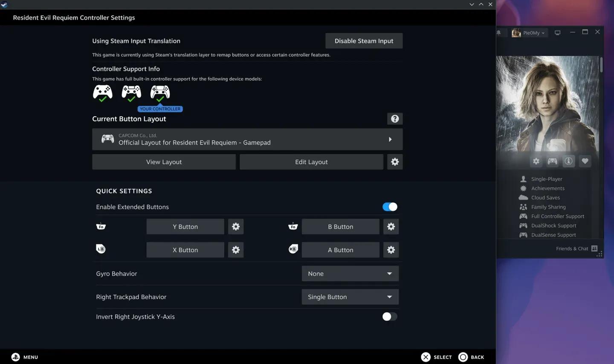This screenshot has width=614, height=364.
Task: Click the Enable Extended Buttons label
Action: pos(132,207)
